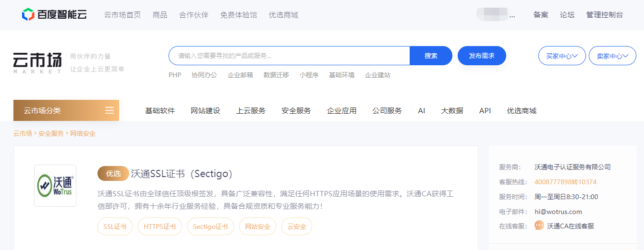
Task: Click the Sectigo证书 tag
Action: pos(210,226)
